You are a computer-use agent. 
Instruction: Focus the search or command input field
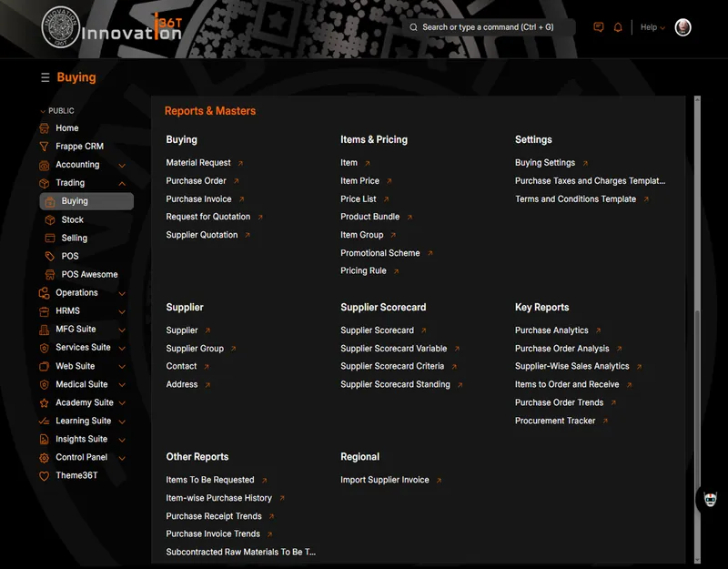click(x=489, y=27)
